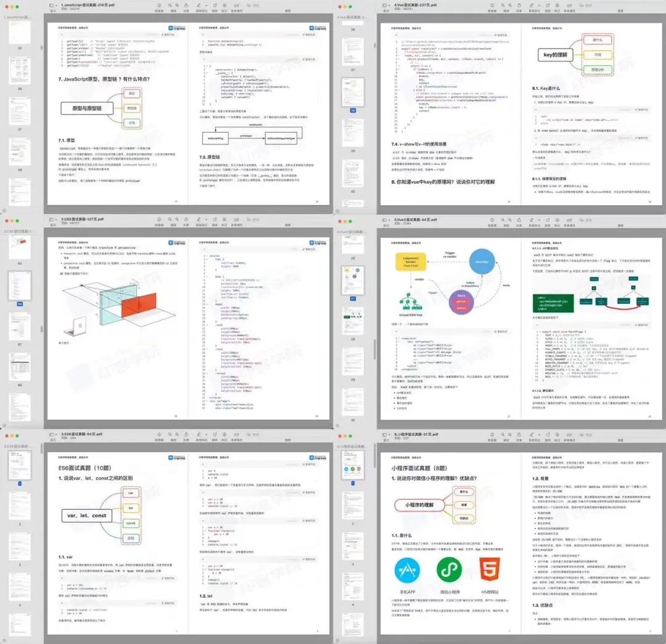Expand the sidebar view menu in the 1.JavaScript window
The width and height of the screenshot is (666, 644).
pyautogui.click(x=56, y=6)
